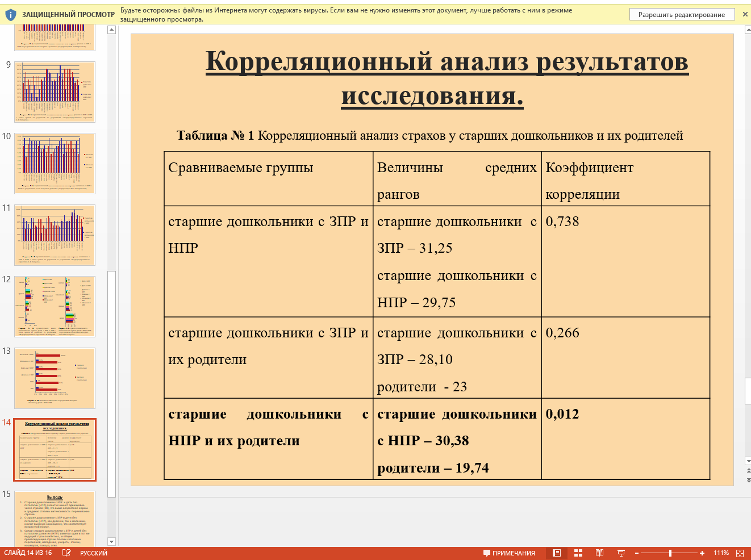This screenshot has height=560, width=751.
Task: Click text ЗПР – 28,10 in table
Action: (x=415, y=360)
